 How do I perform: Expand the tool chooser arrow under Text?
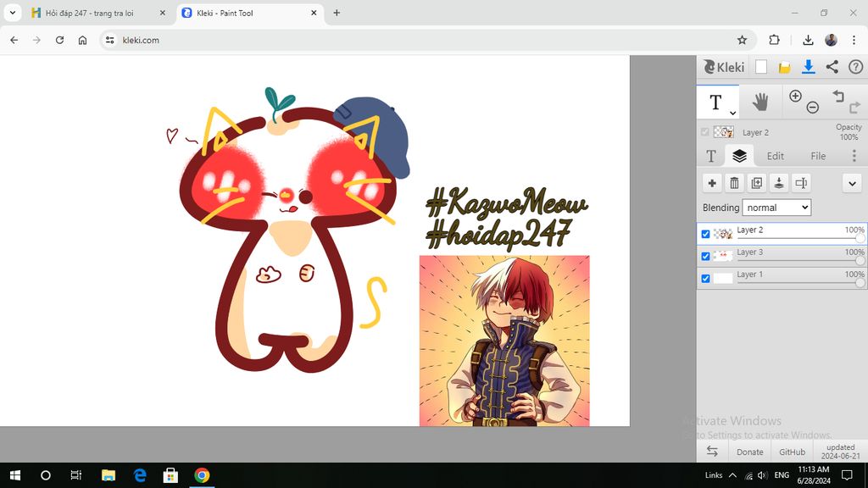pyautogui.click(x=732, y=113)
